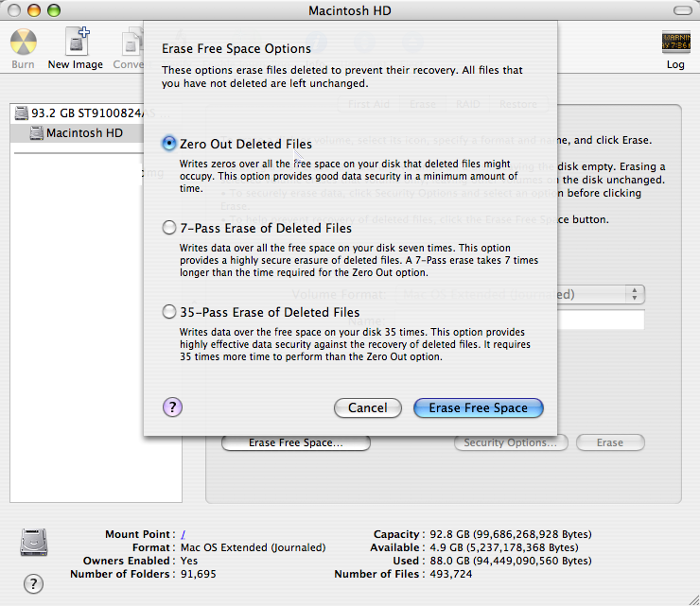Click the hard drive icon in info panel
Viewport: 700px width, 606px height.
(34, 543)
